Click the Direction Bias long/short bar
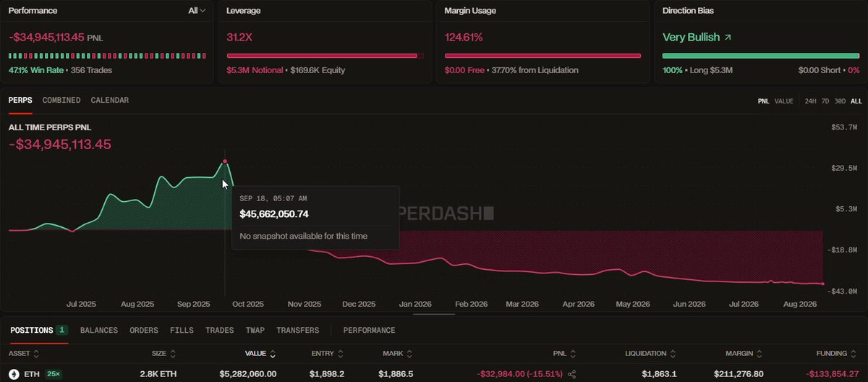 (x=761, y=56)
